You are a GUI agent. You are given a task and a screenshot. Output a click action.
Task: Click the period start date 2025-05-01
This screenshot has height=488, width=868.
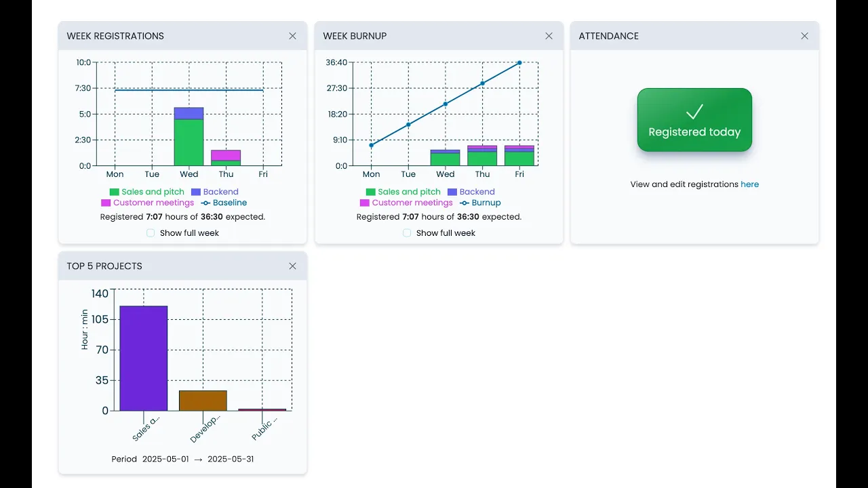[x=165, y=459]
